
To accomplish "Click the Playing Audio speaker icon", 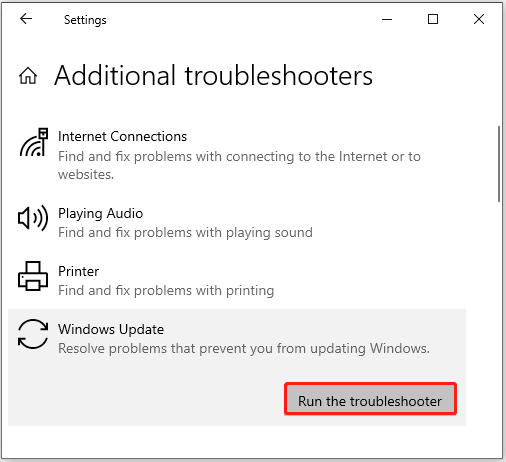I will coord(33,218).
